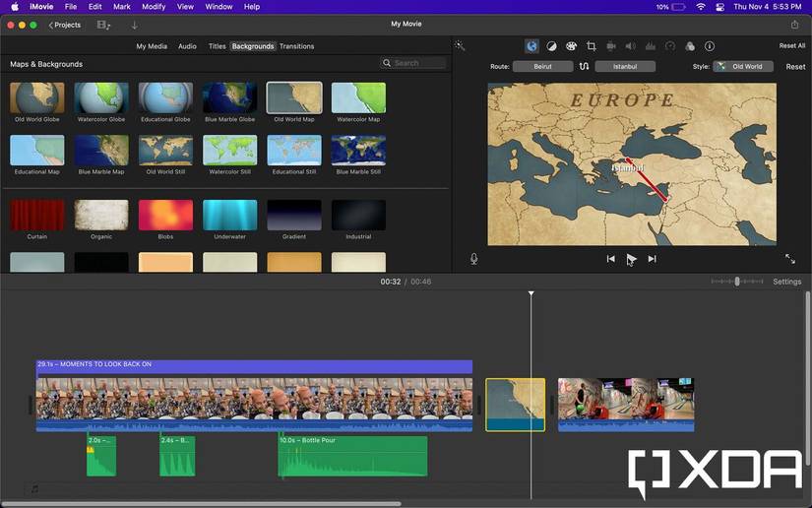Select the Watercolor Map thumbnail

click(358, 97)
